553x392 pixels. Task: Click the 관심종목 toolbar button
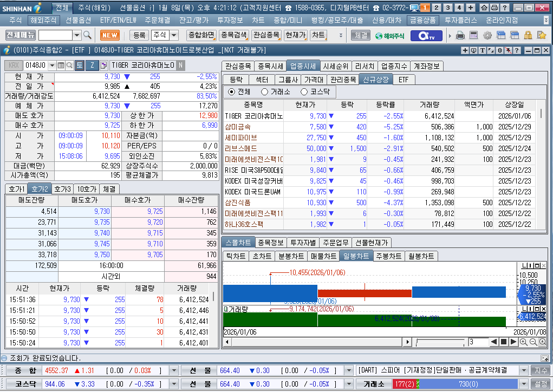(266, 35)
